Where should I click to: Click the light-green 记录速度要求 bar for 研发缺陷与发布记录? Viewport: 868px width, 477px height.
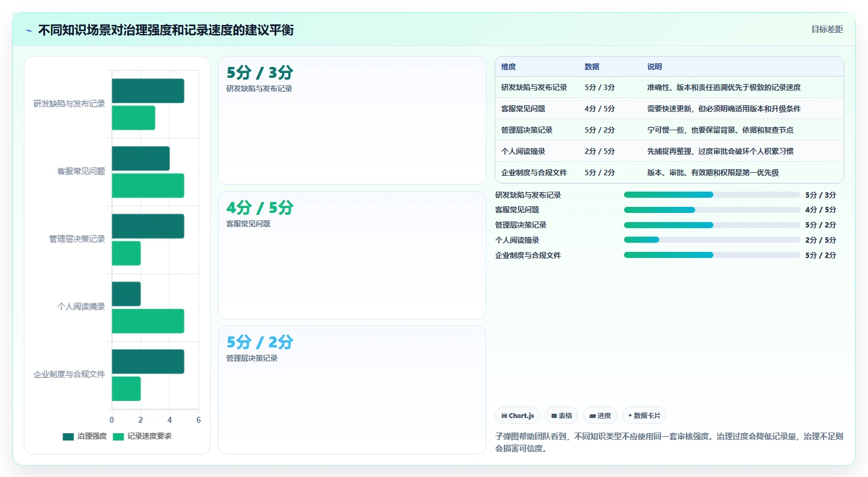click(x=133, y=117)
